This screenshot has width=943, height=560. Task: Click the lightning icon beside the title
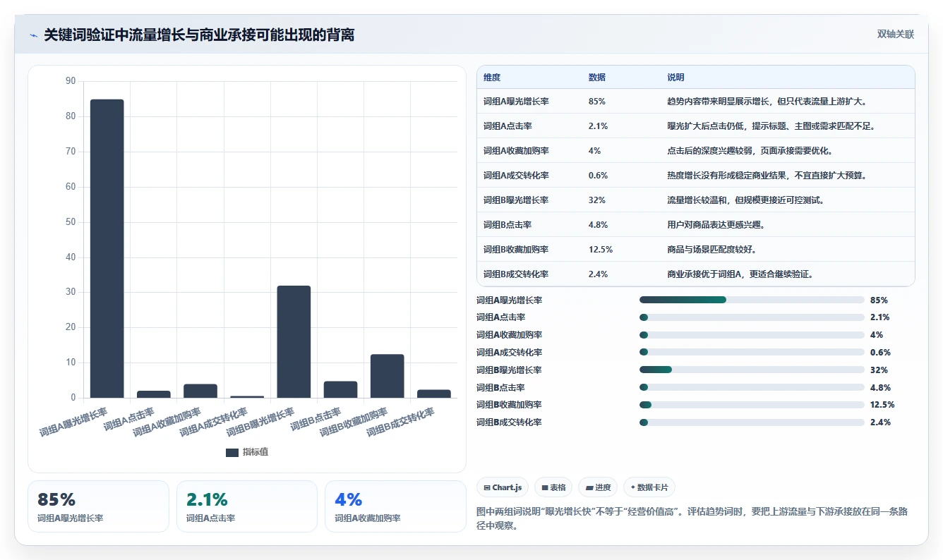[33, 35]
